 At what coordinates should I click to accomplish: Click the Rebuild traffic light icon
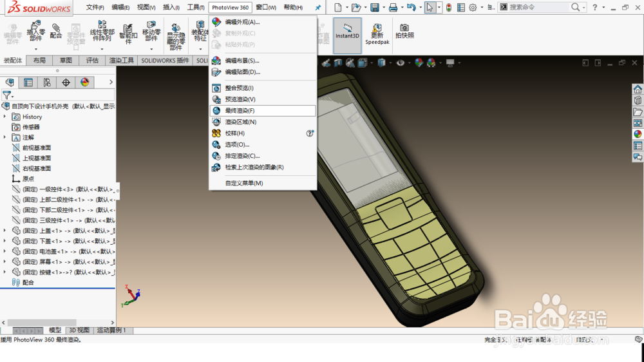pyautogui.click(x=449, y=7)
